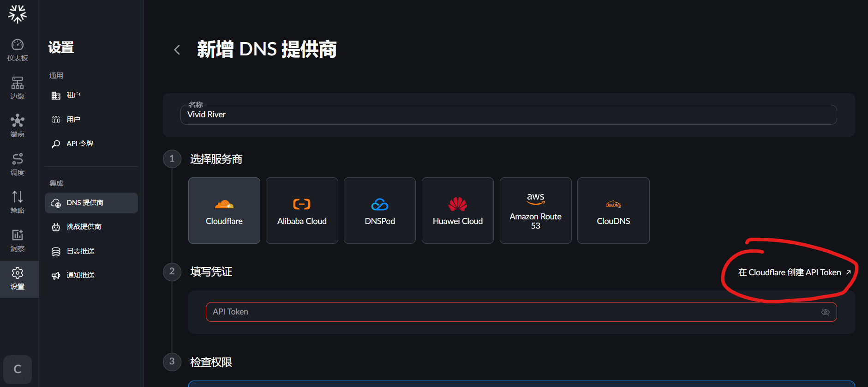This screenshot has height=387, width=868.
Task: Click the 选择服务商 step heading
Action: pos(216,159)
